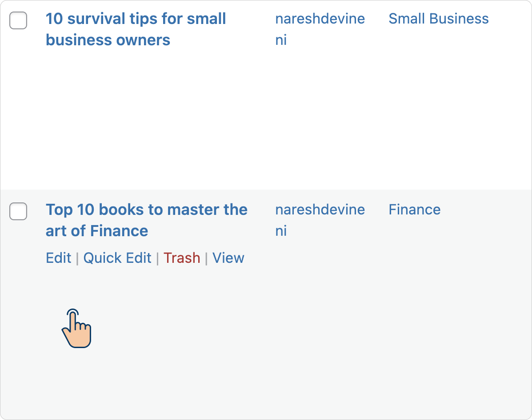Click Edit under Top 10 books post
This screenshot has width=532, height=420.
(x=58, y=258)
